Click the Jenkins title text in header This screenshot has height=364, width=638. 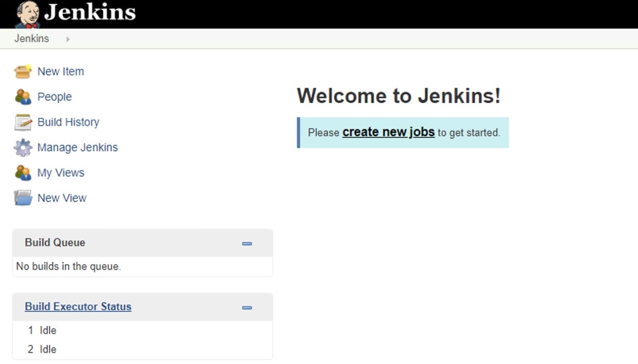point(90,12)
